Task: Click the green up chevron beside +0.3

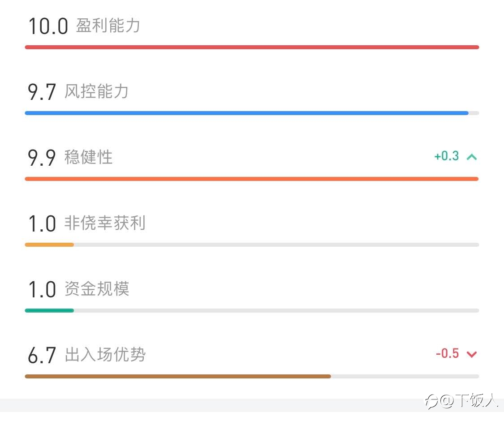Action: coord(472,157)
